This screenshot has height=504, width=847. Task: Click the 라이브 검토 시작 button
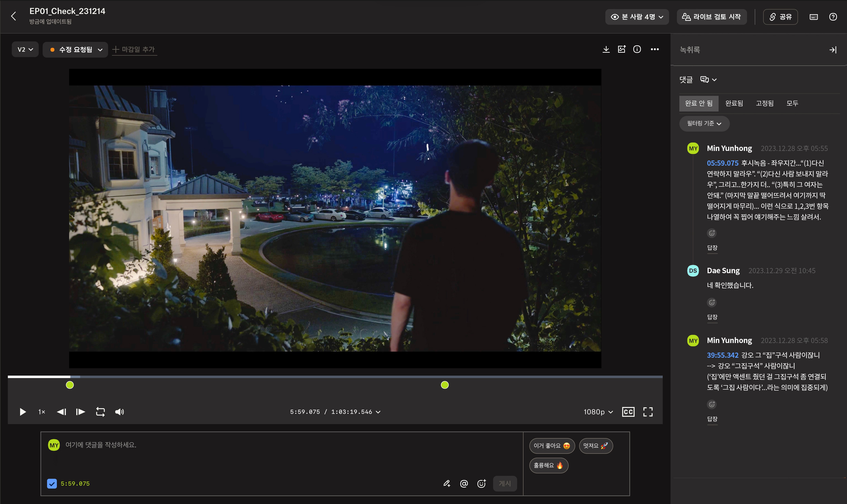pyautogui.click(x=712, y=17)
